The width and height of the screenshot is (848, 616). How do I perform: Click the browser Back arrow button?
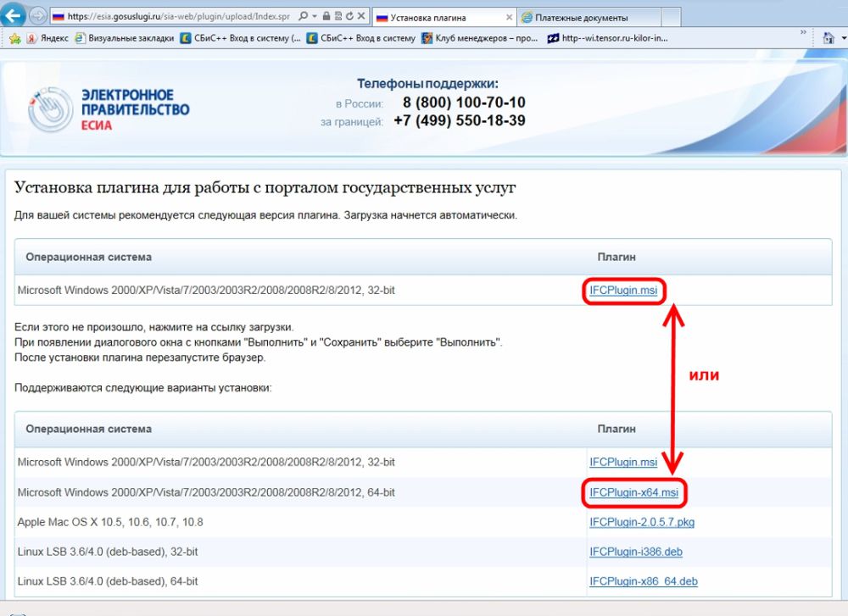pos(14,16)
